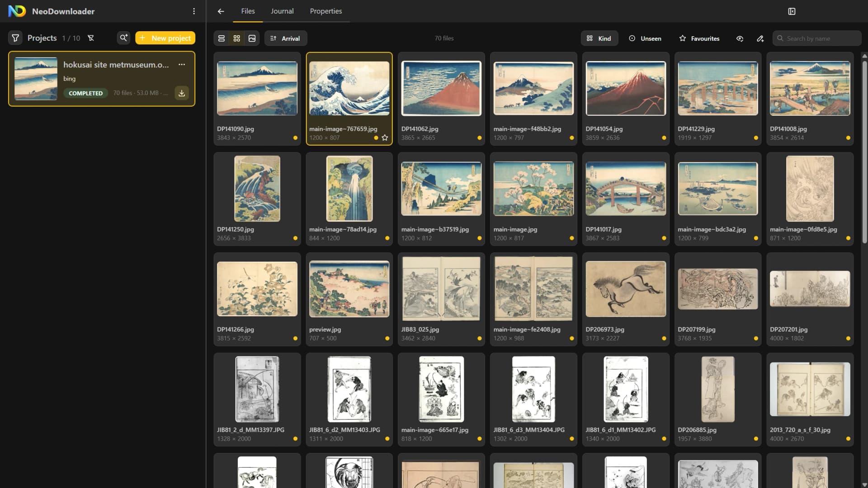Toggle unseen dot on DP206973.jpg

click(664, 338)
